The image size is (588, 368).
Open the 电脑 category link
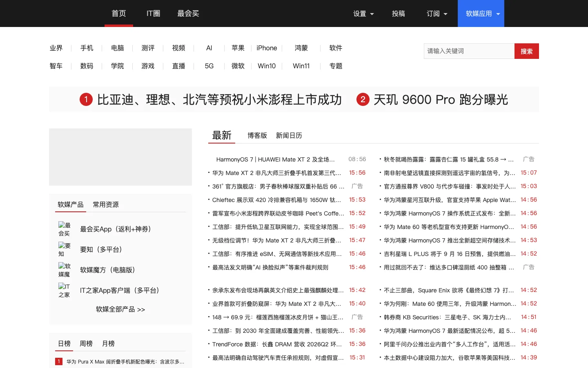tap(117, 48)
